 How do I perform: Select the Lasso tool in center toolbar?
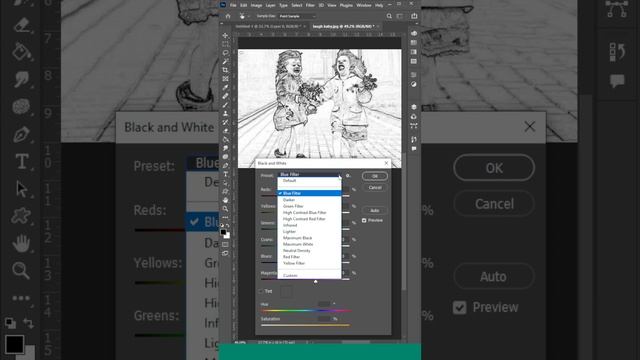point(225,53)
